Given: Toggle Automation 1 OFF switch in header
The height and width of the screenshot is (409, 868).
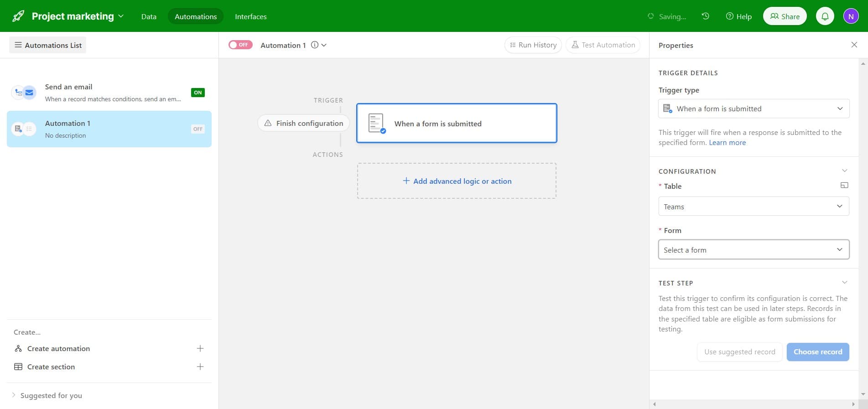Looking at the screenshot, I should [x=240, y=45].
